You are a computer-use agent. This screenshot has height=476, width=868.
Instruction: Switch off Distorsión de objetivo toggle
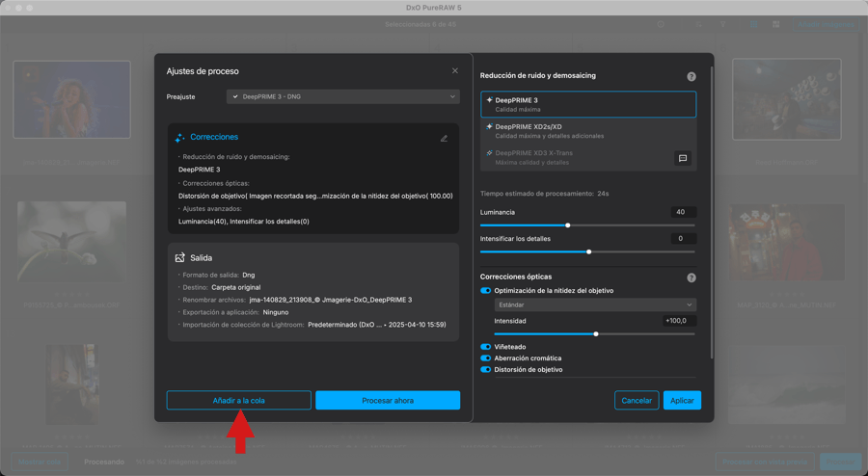(485, 370)
